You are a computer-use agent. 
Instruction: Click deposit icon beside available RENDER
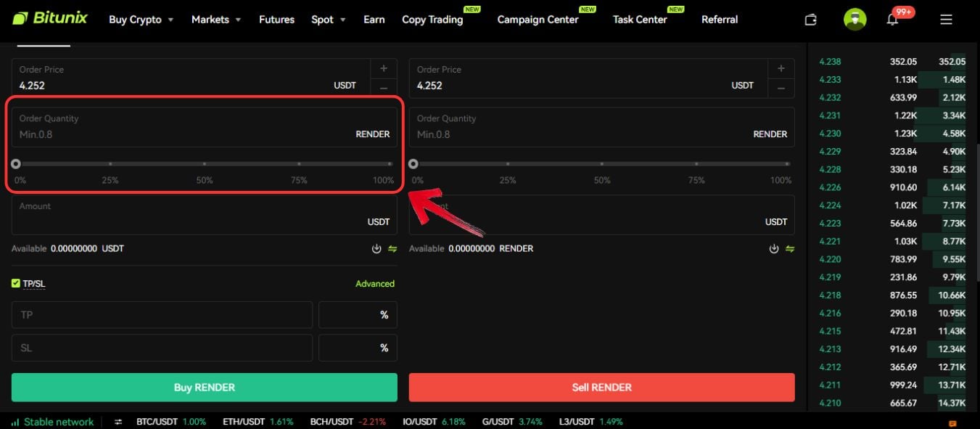tap(774, 249)
